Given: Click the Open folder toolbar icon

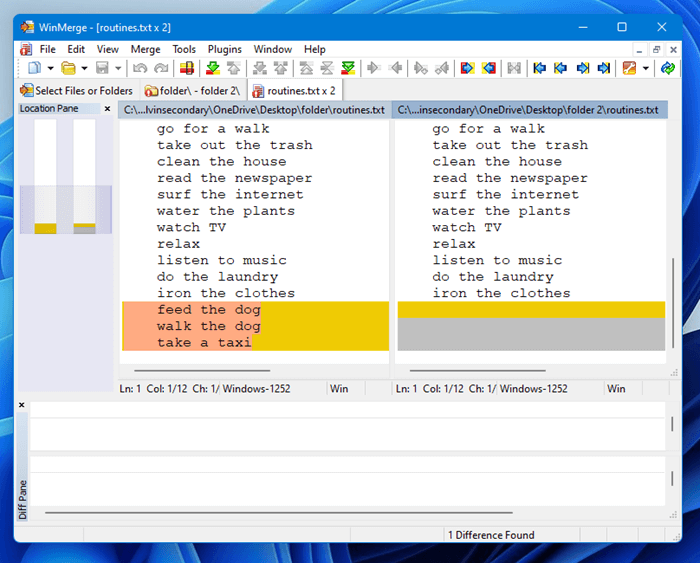Looking at the screenshot, I should (x=68, y=68).
